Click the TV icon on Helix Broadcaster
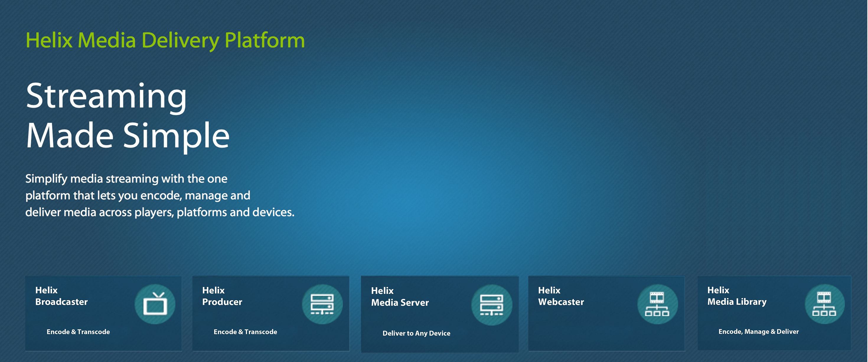 [155, 304]
